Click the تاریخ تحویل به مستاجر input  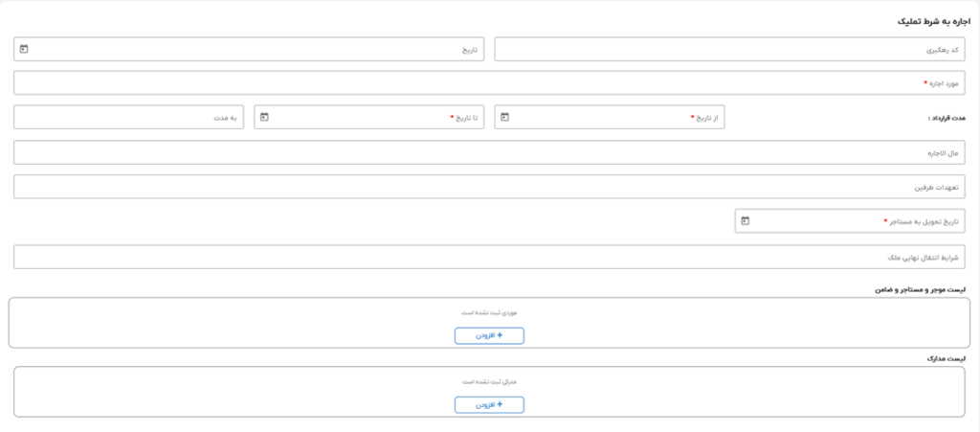pos(852,222)
